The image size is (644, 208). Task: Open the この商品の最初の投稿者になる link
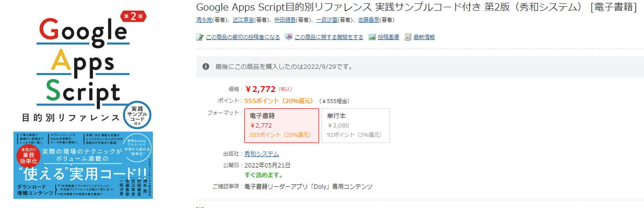click(242, 37)
